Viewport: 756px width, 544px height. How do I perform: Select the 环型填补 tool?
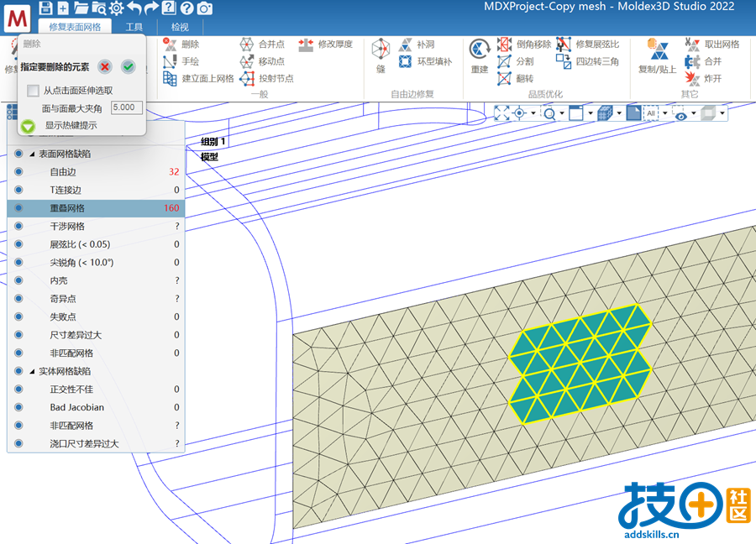click(425, 61)
